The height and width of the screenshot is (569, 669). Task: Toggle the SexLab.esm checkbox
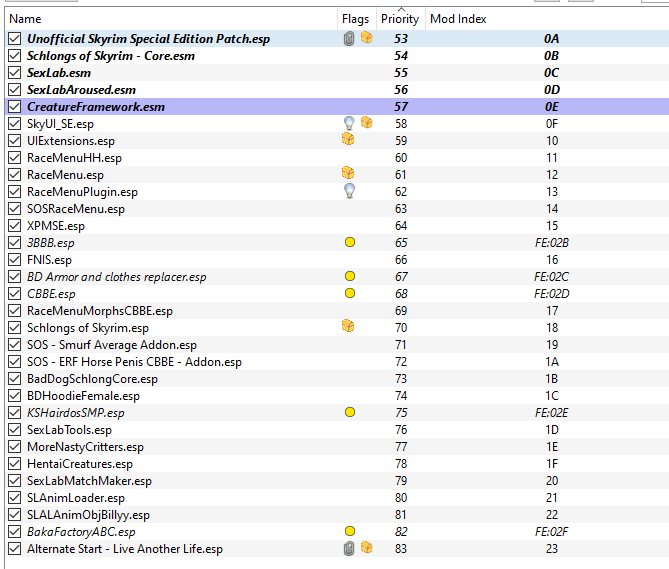tap(15, 73)
